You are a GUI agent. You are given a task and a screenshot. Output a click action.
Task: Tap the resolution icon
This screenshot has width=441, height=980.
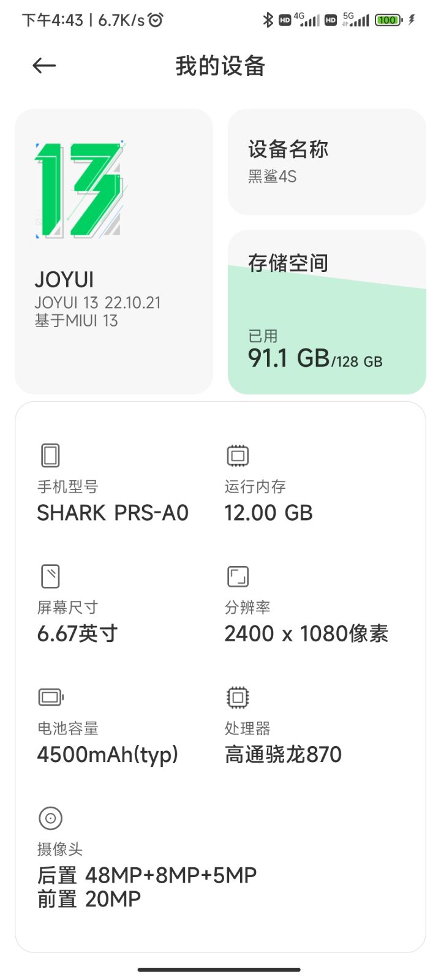pyautogui.click(x=238, y=576)
